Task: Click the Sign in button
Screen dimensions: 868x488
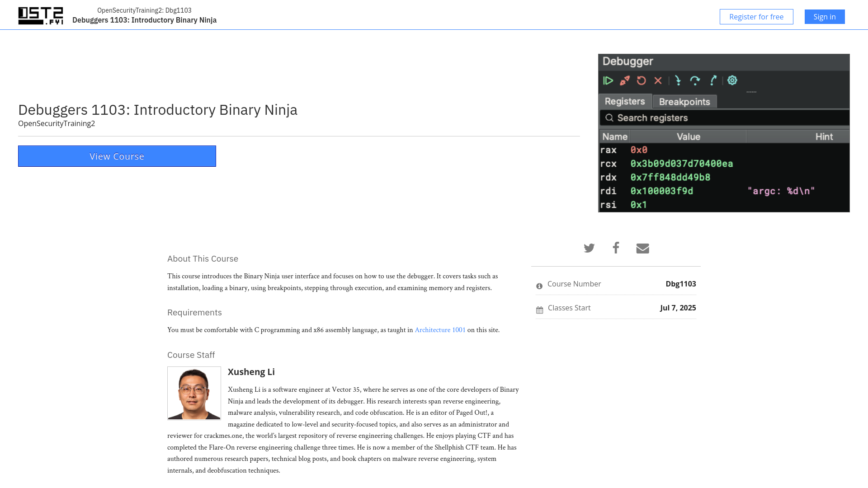Action: 825,17
